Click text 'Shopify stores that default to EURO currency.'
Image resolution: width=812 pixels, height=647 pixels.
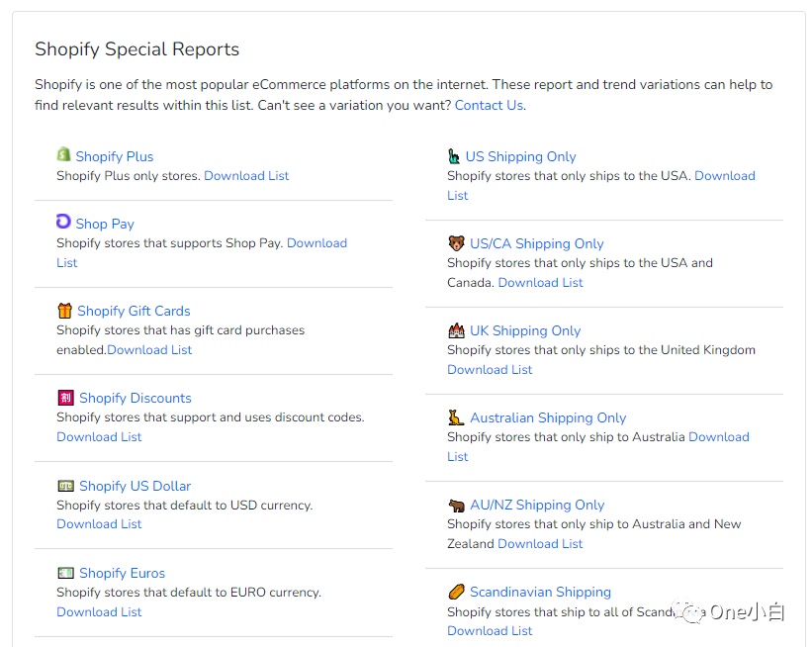(x=189, y=592)
